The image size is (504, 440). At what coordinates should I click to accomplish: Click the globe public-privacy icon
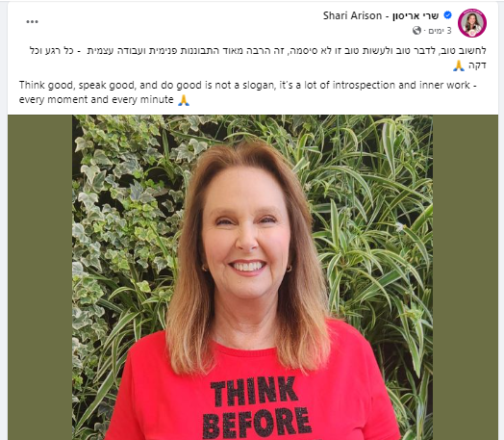pos(416,31)
